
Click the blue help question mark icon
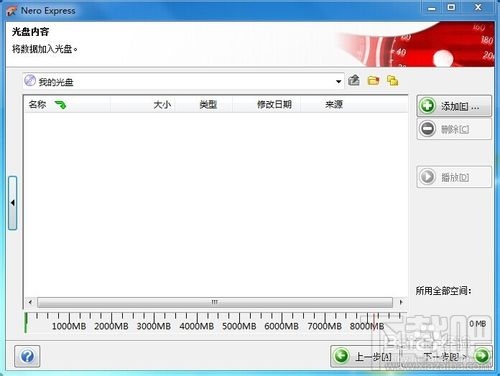(27, 356)
